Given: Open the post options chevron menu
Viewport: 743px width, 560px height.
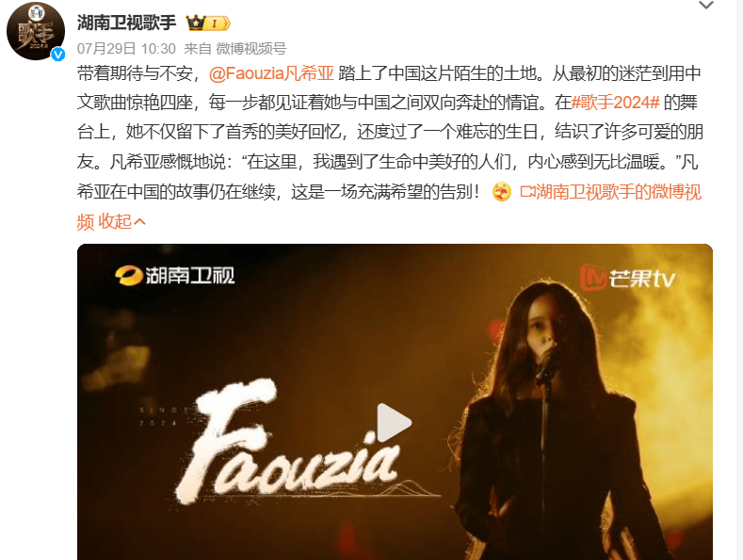Looking at the screenshot, I should tap(706, 6).
